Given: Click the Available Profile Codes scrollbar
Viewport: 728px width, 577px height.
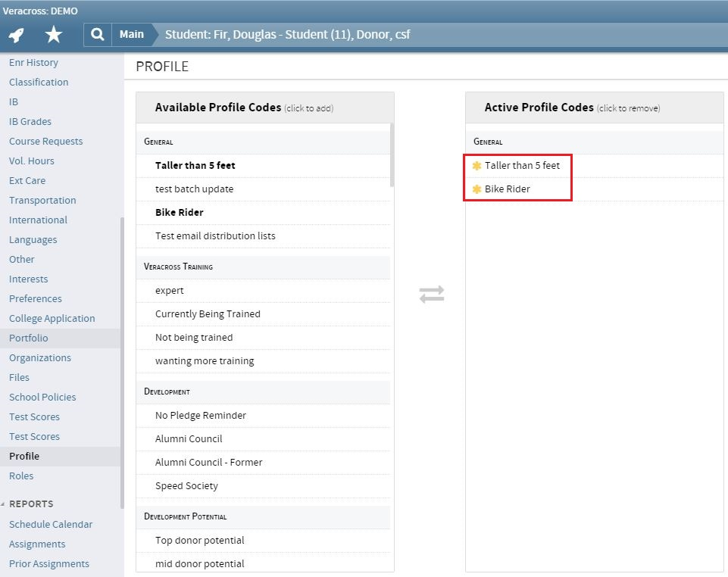Looking at the screenshot, I should coord(392,155).
